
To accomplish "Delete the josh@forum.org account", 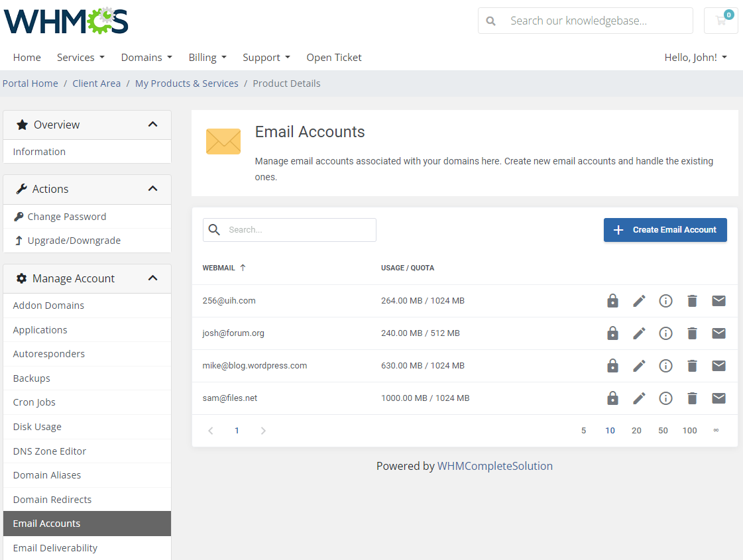I will coord(693,333).
